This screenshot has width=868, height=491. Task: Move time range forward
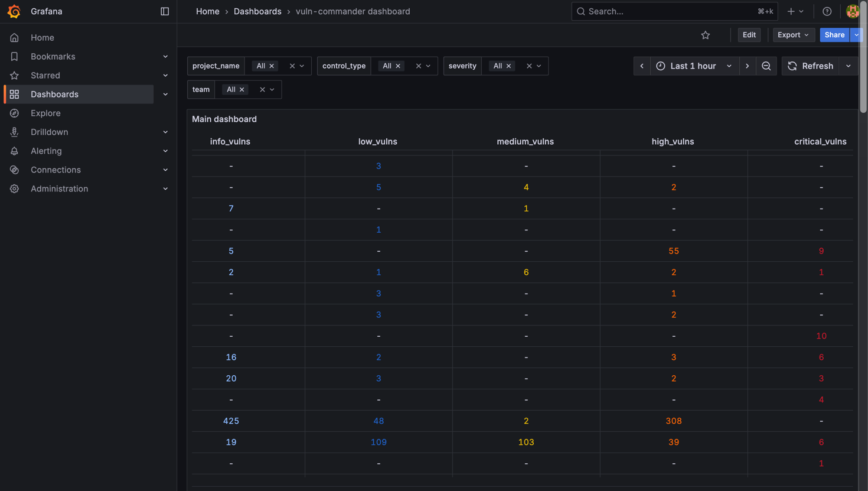[748, 66]
